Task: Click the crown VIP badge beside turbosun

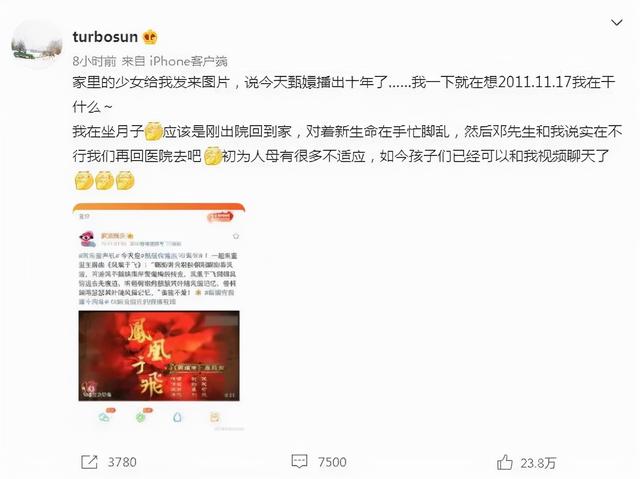Action: pyautogui.click(x=150, y=37)
